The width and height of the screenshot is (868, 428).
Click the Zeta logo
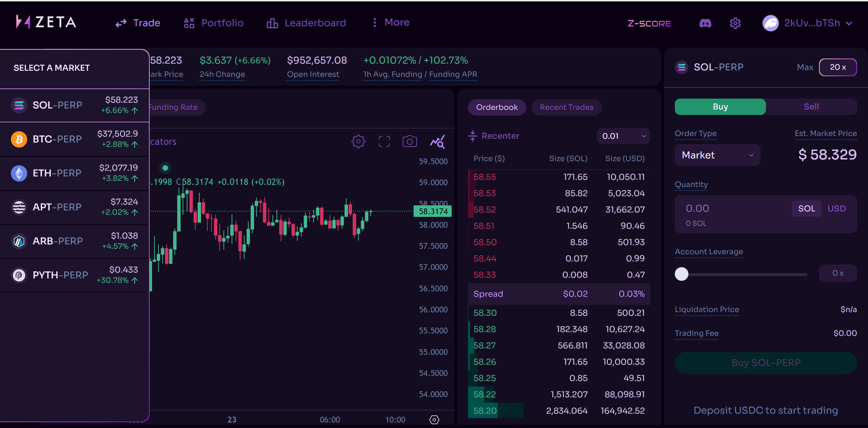(x=46, y=22)
